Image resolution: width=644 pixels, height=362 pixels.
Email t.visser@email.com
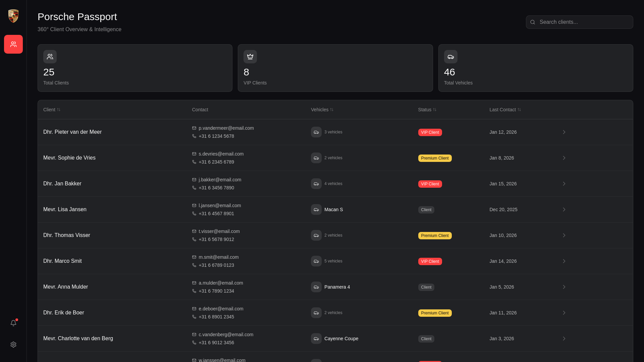[219, 231]
